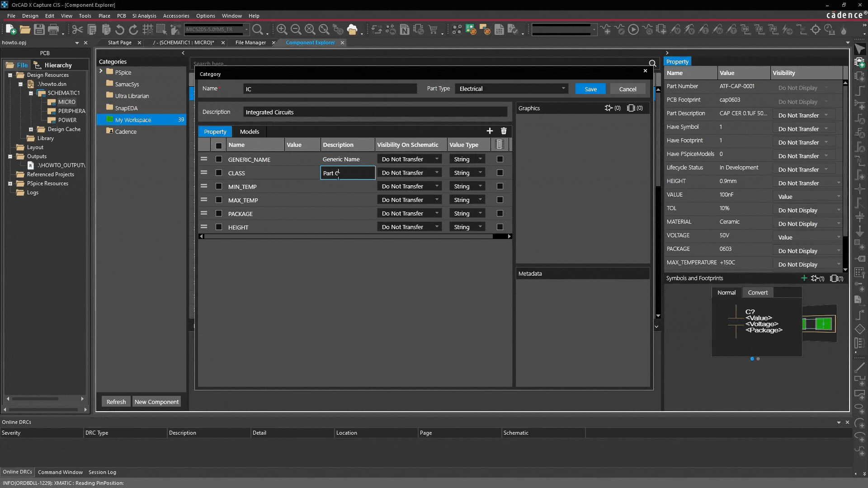Viewport: 868px width, 488px height.
Task: Click the Save document toolbar icon
Action: 39,30
